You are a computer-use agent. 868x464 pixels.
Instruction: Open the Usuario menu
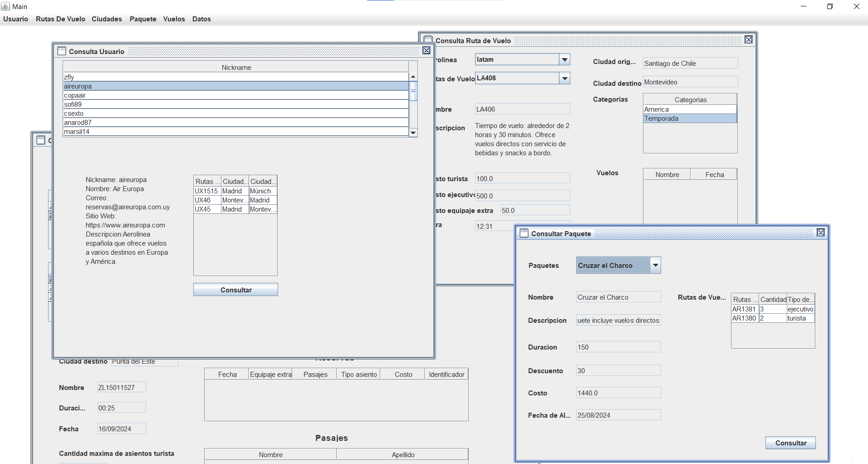(x=16, y=19)
